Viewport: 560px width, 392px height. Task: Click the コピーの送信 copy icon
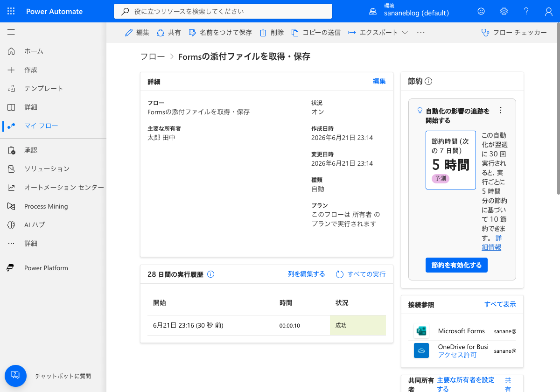[x=295, y=33]
